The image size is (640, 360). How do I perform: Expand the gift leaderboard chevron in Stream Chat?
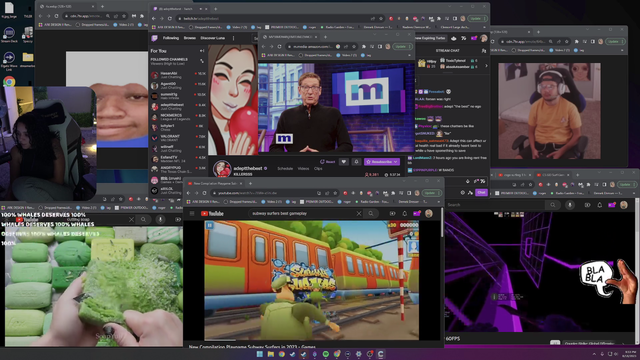coord(486,65)
